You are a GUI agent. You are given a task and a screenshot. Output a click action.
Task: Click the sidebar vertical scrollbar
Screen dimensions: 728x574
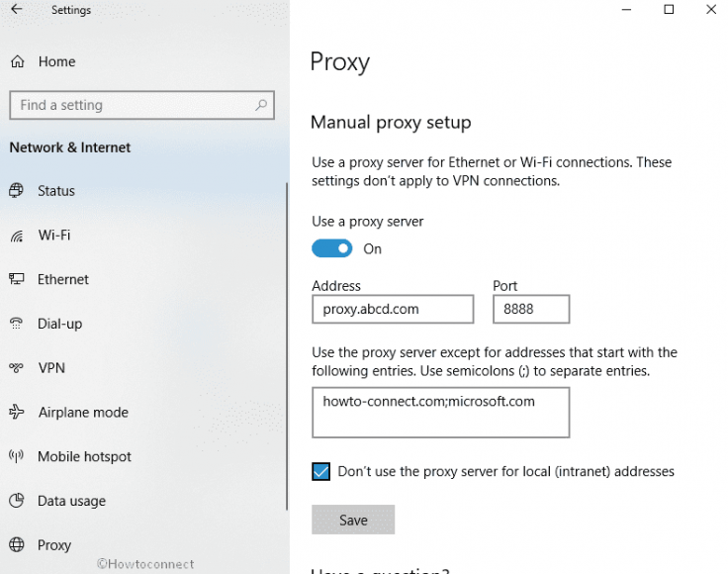[287, 346]
